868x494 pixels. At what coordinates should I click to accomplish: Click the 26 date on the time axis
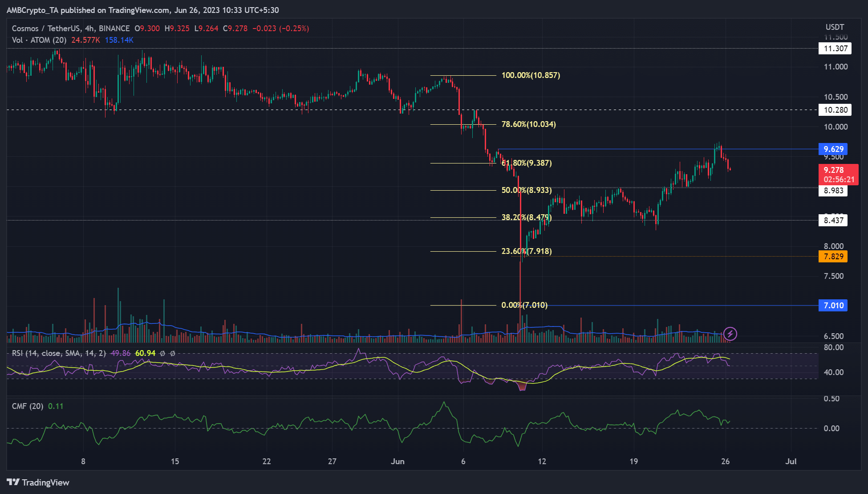[725, 461]
